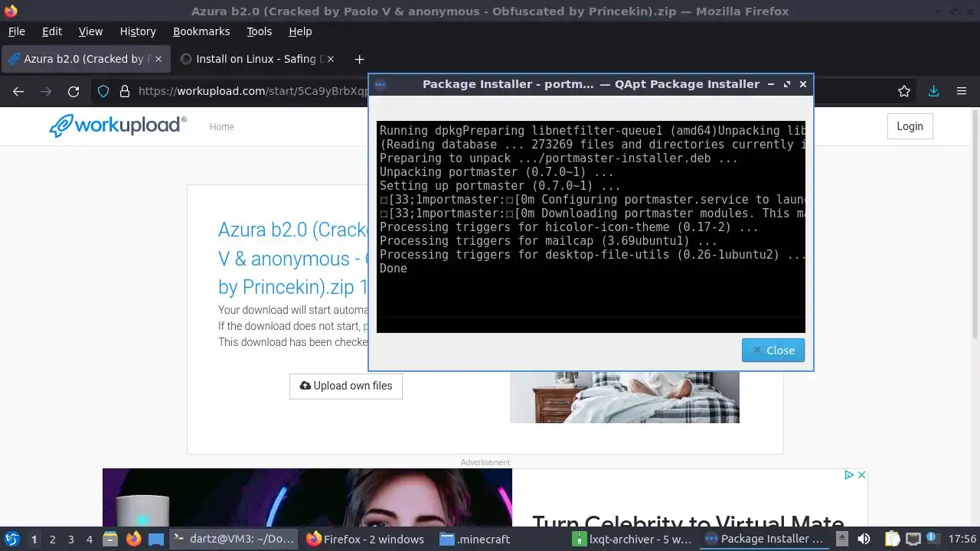This screenshot has height=551, width=980.
Task: Maximize the Package Installer window
Action: pos(787,84)
